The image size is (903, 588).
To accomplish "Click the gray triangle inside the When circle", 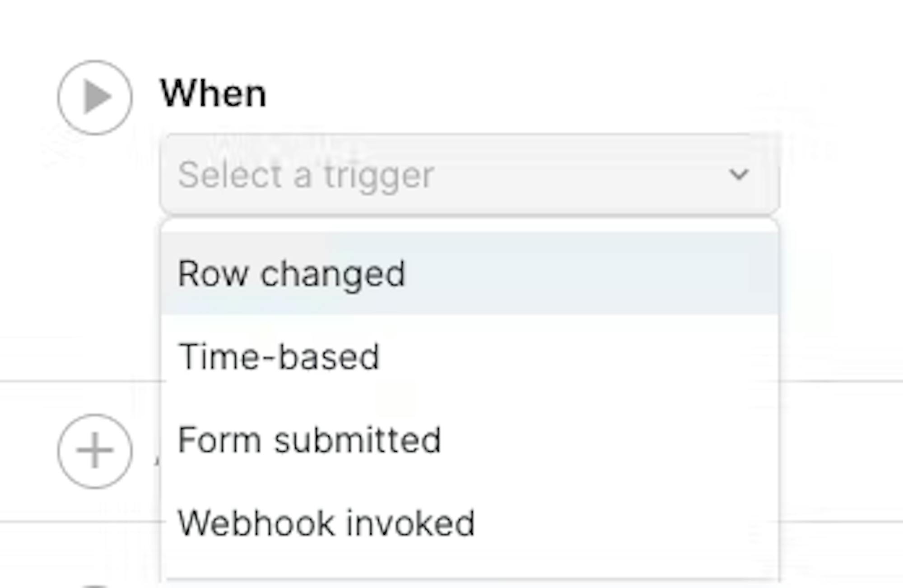I will [x=98, y=97].
